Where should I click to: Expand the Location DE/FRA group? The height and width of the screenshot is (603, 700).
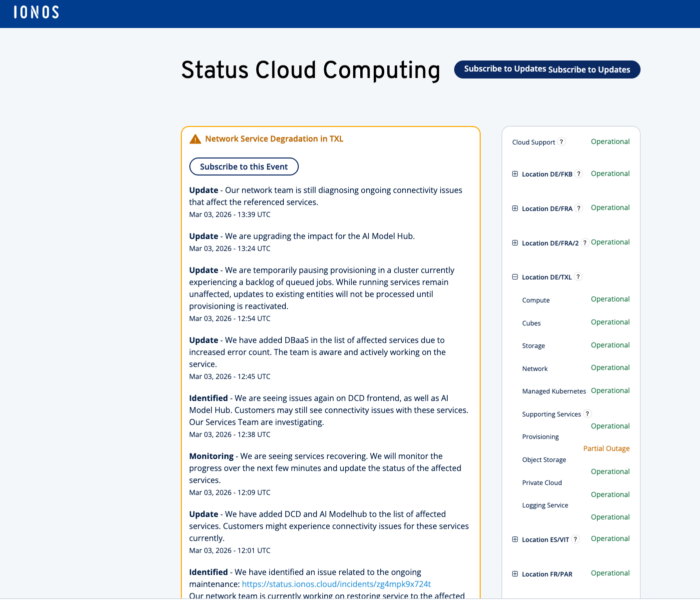tap(515, 208)
